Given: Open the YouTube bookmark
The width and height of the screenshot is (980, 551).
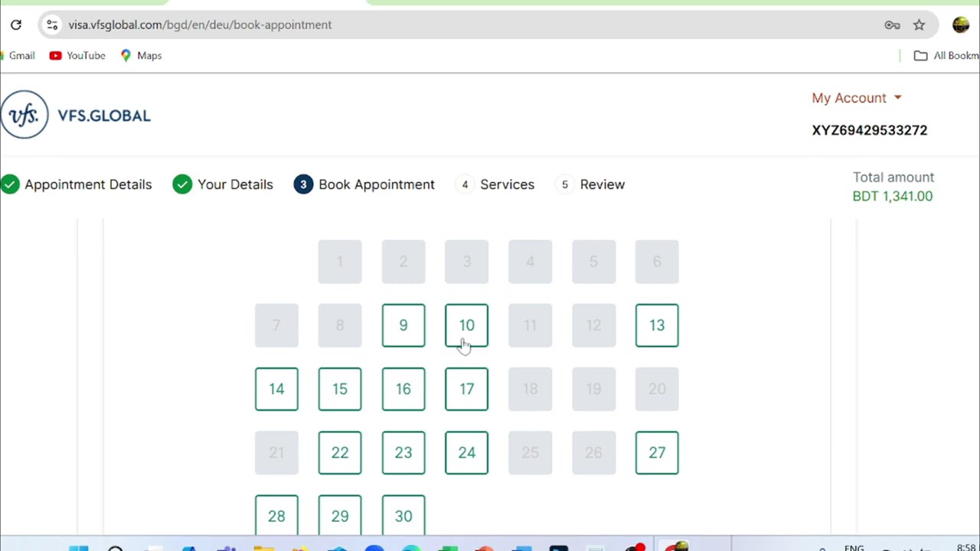Looking at the screenshot, I should 77,55.
